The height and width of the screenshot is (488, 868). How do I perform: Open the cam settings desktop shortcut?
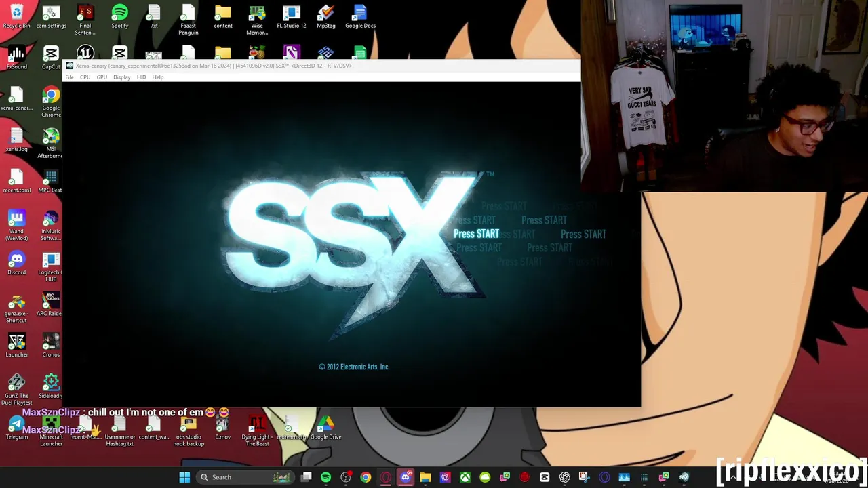[51, 16]
